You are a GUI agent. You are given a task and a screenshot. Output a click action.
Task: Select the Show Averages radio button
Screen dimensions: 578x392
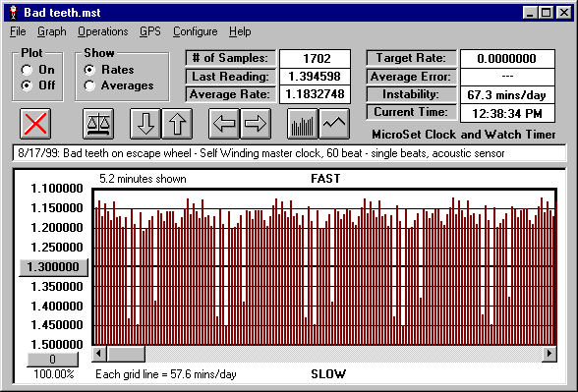89,85
